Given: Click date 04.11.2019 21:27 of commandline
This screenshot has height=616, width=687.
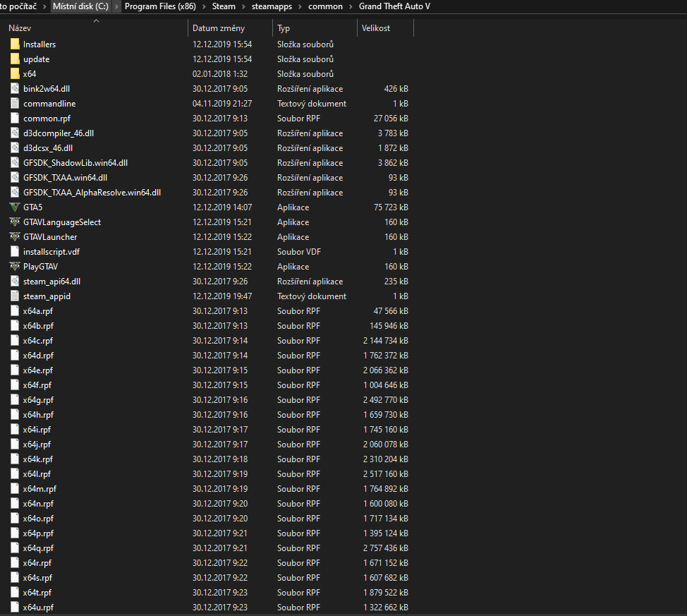Looking at the screenshot, I should click(x=222, y=104).
